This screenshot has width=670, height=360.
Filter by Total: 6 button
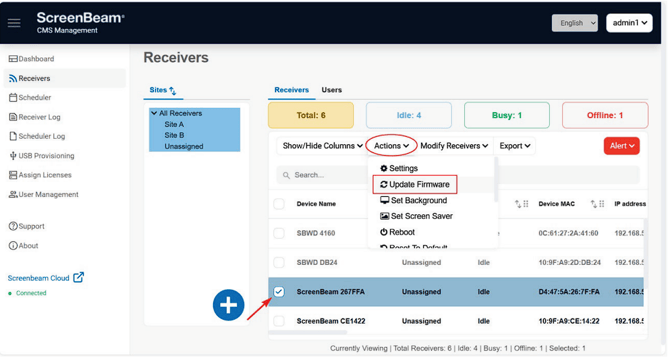click(311, 115)
